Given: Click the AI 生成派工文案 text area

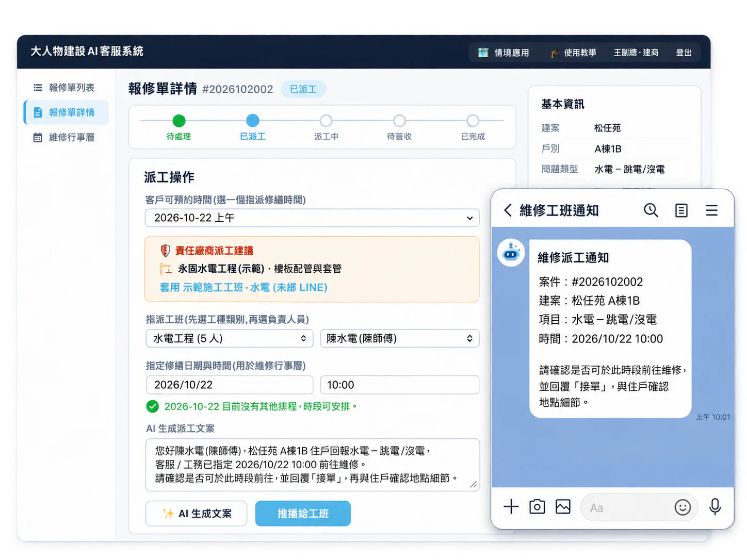Looking at the screenshot, I should [313, 465].
